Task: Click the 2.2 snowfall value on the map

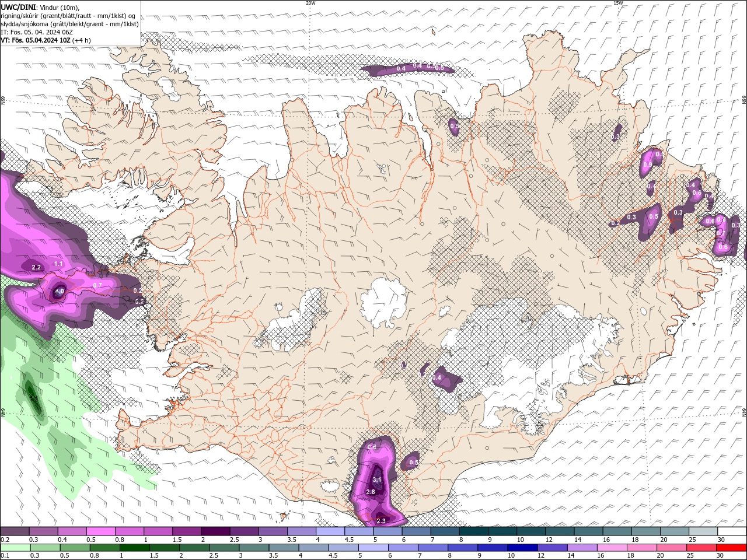Action: click(36, 267)
